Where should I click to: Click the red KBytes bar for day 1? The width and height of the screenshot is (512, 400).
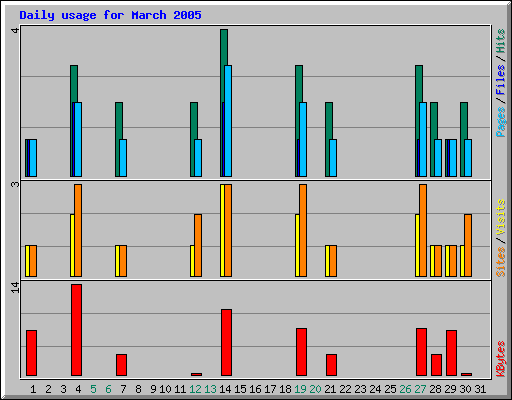[31, 353]
